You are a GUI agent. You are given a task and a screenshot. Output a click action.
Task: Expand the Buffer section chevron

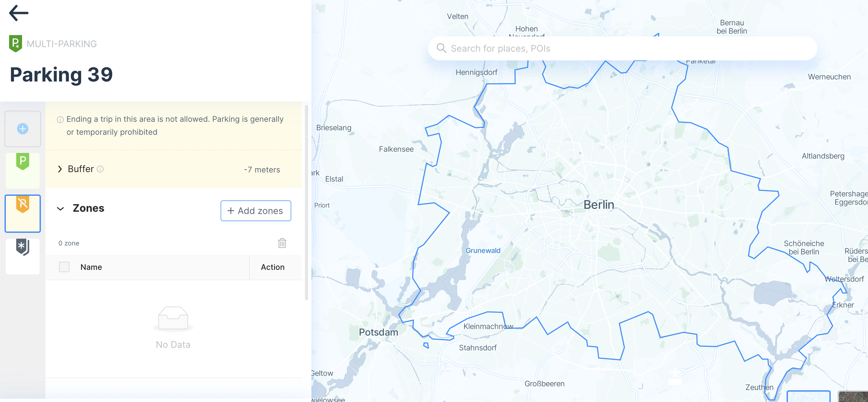60,169
